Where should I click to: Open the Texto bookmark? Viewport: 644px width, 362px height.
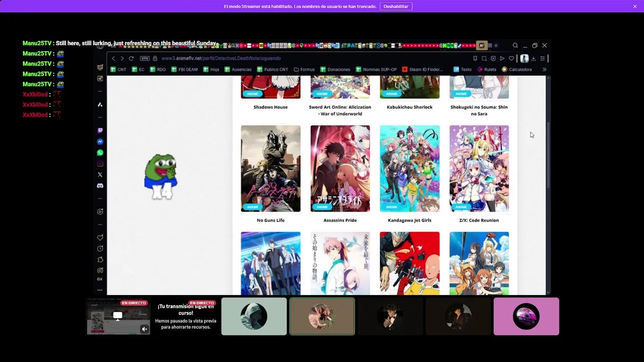[462, 69]
